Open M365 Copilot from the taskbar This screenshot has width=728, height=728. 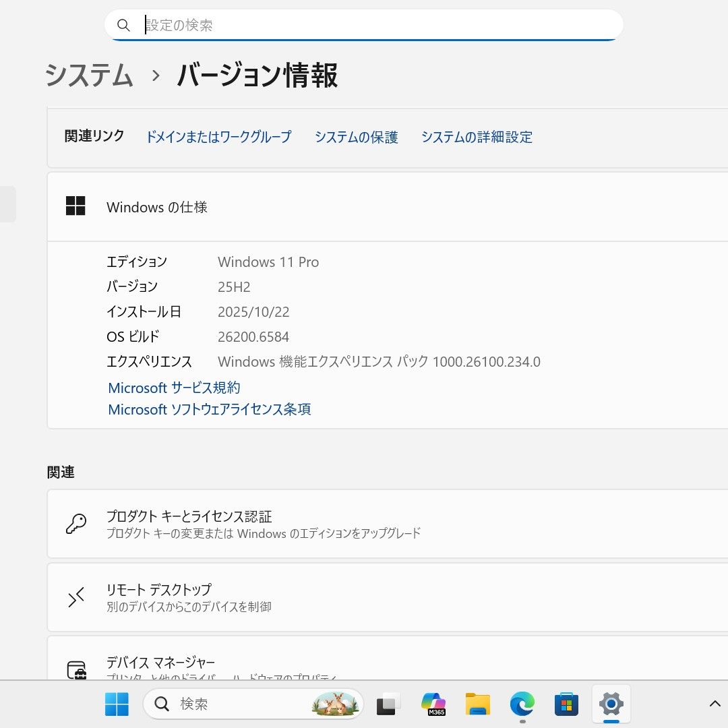pyautogui.click(x=433, y=704)
